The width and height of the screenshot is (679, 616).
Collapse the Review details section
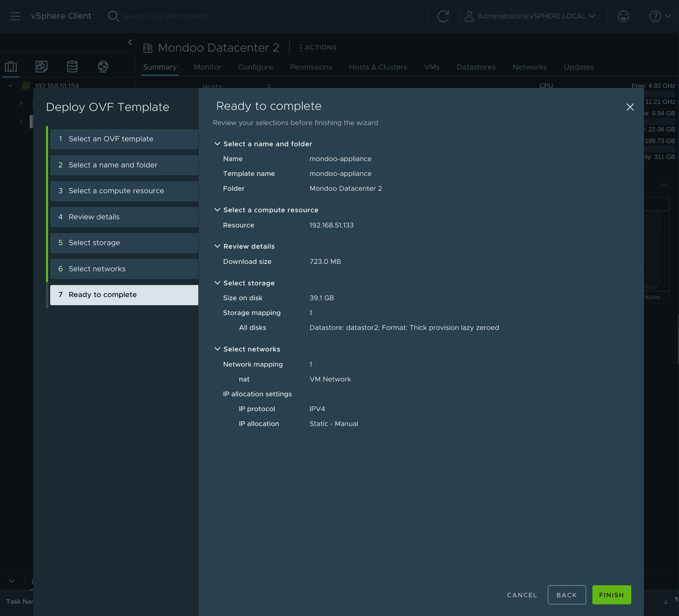[x=217, y=246]
